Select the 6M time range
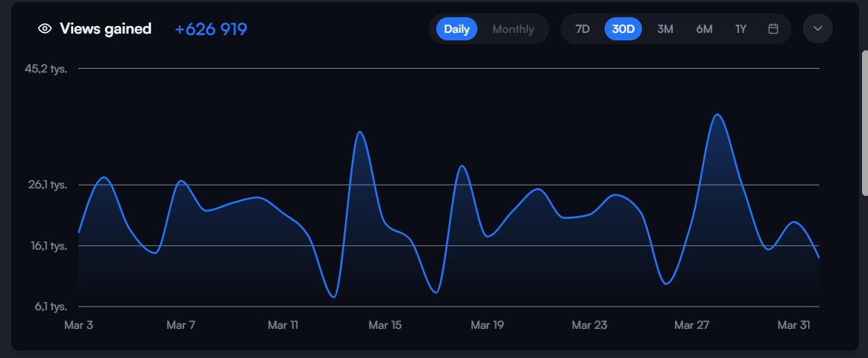The image size is (868, 358). [x=704, y=28]
